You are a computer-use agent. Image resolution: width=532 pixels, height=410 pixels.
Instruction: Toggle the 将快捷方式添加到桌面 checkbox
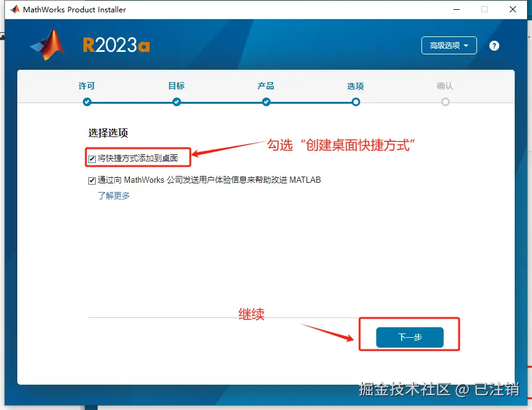[x=91, y=159]
